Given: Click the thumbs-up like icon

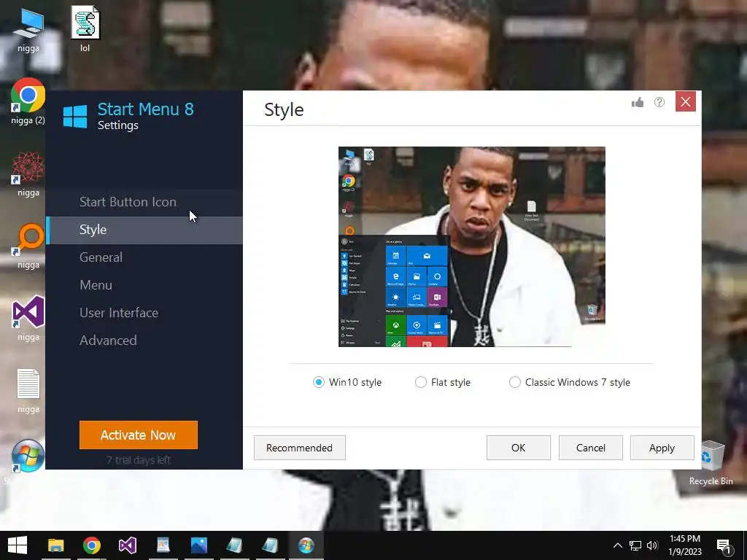Looking at the screenshot, I should (x=638, y=102).
